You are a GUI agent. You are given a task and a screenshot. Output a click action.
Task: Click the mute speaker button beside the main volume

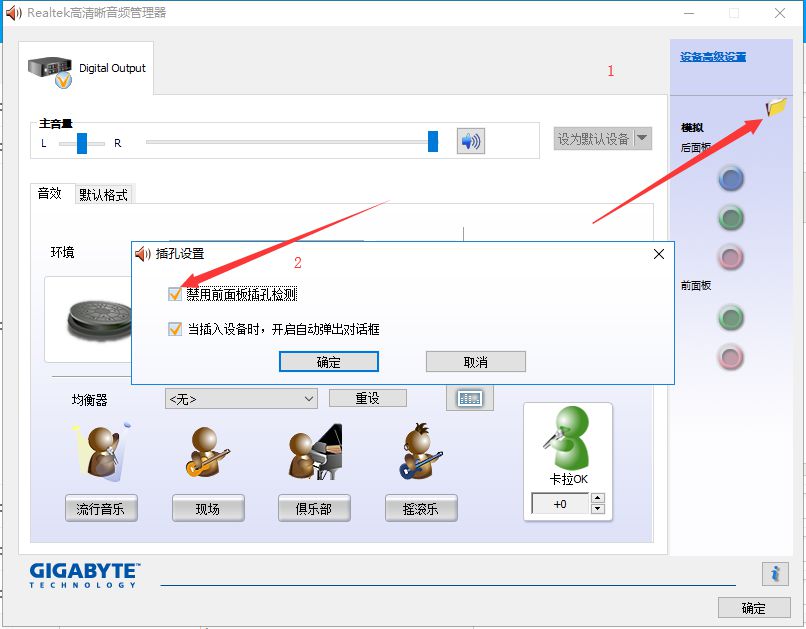coord(470,141)
